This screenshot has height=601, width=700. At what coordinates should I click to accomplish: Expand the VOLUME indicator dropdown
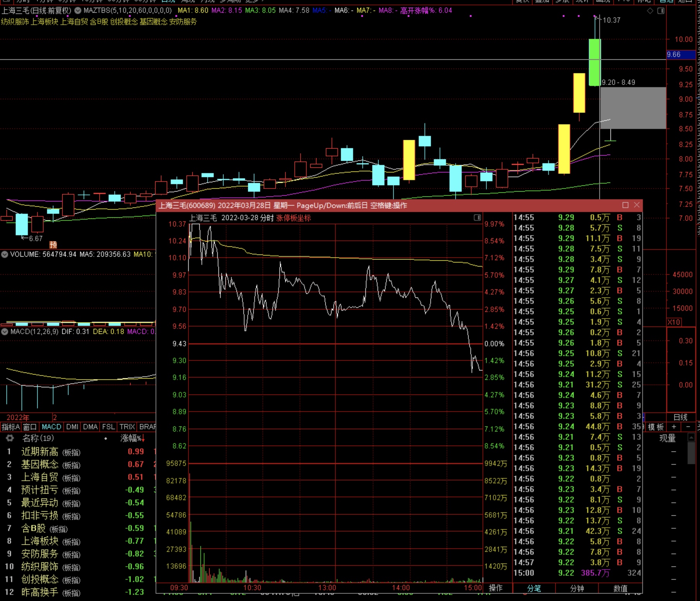tap(5, 254)
